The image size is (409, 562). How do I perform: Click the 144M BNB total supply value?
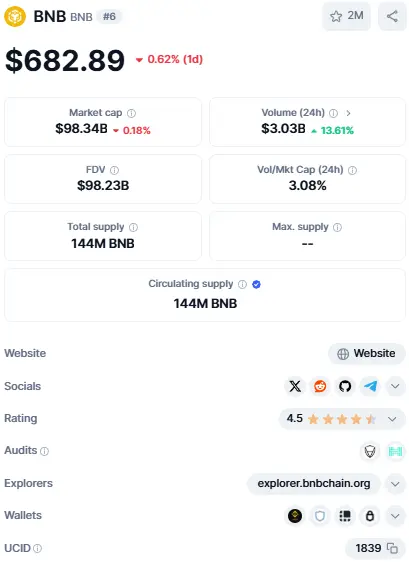(x=103, y=244)
